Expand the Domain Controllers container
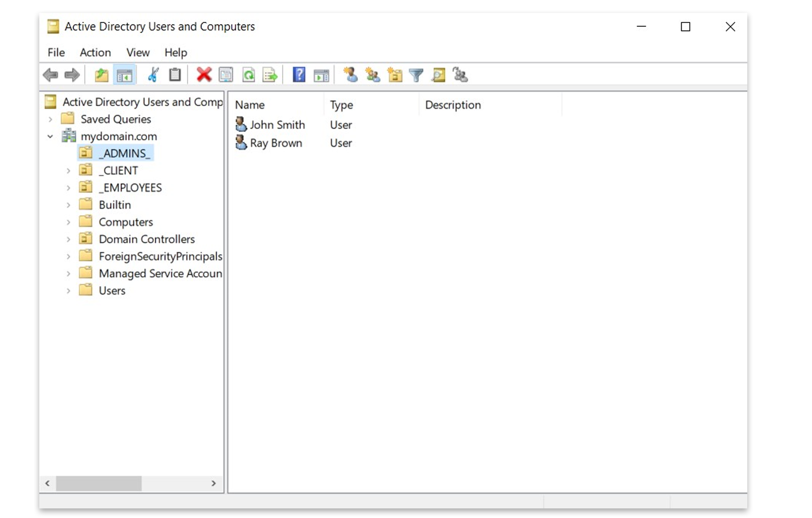This screenshot has height=518, width=812. 68,238
